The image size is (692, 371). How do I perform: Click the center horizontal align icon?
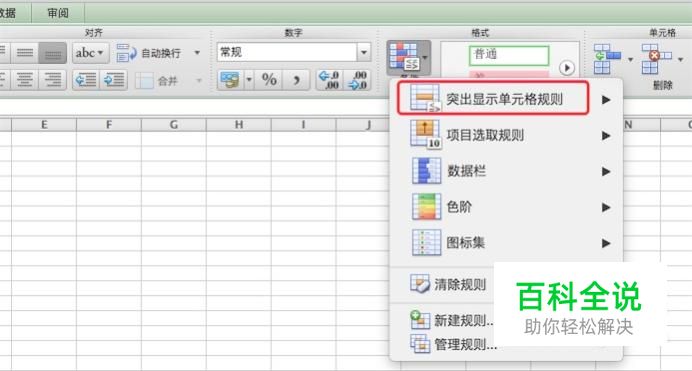tap(25, 80)
